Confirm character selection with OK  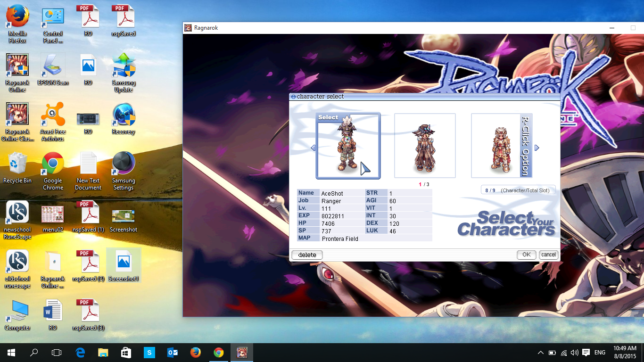[x=526, y=255]
